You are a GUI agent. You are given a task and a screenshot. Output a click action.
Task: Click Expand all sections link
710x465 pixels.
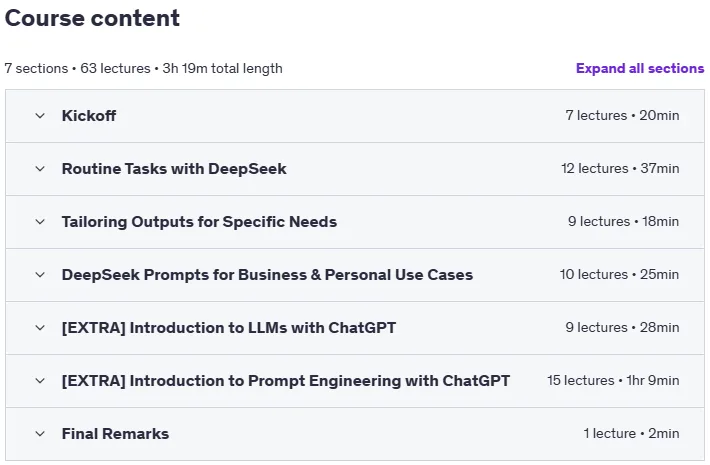(640, 68)
